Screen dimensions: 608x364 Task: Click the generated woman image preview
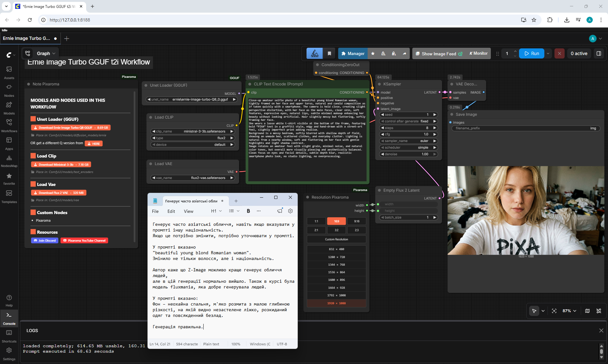pyautogui.click(x=526, y=210)
